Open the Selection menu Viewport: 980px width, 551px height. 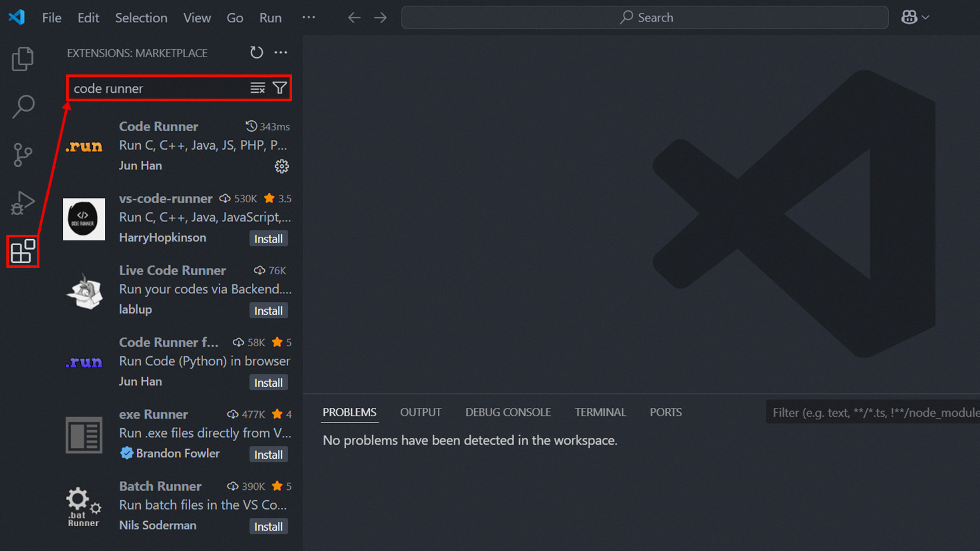pyautogui.click(x=141, y=18)
